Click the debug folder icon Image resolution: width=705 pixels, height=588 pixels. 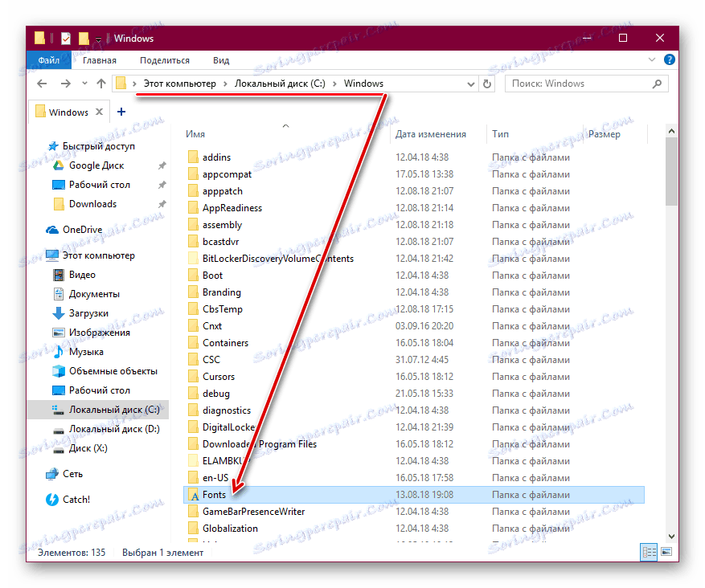pos(193,394)
